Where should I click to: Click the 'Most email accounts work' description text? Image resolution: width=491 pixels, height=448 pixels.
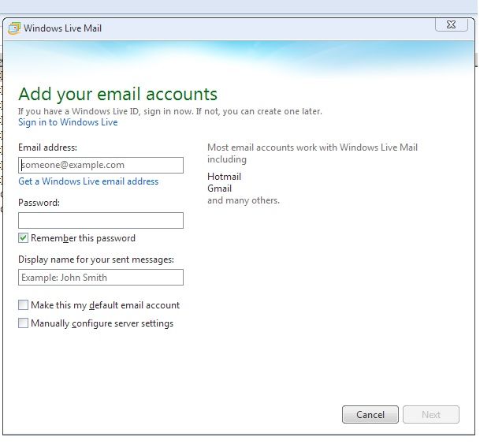point(312,153)
